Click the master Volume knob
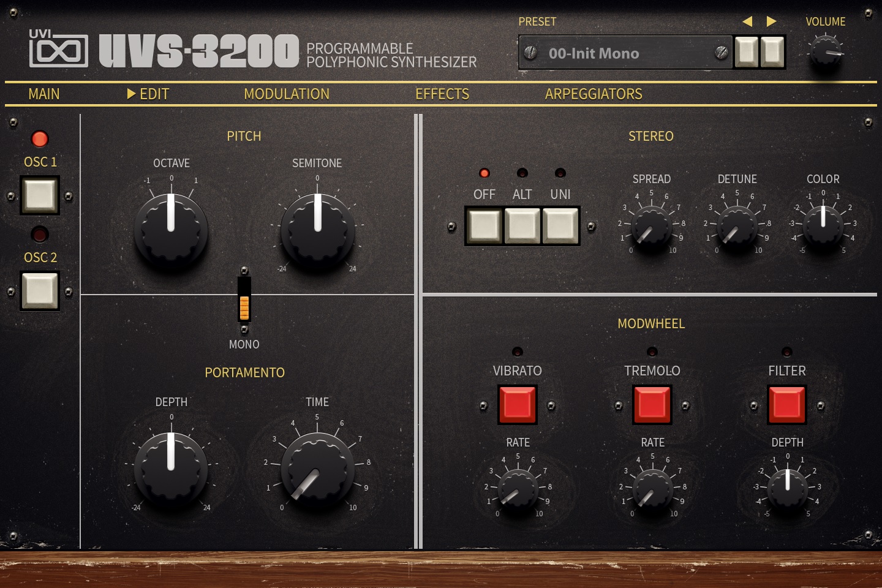Image resolution: width=882 pixels, height=588 pixels. [825, 53]
